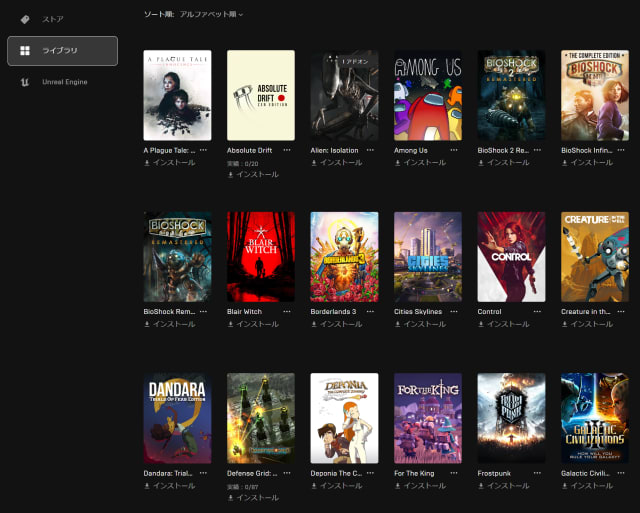The width and height of the screenshot is (640, 513).
Task: Open the For The King cover art
Action: tap(428, 418)
